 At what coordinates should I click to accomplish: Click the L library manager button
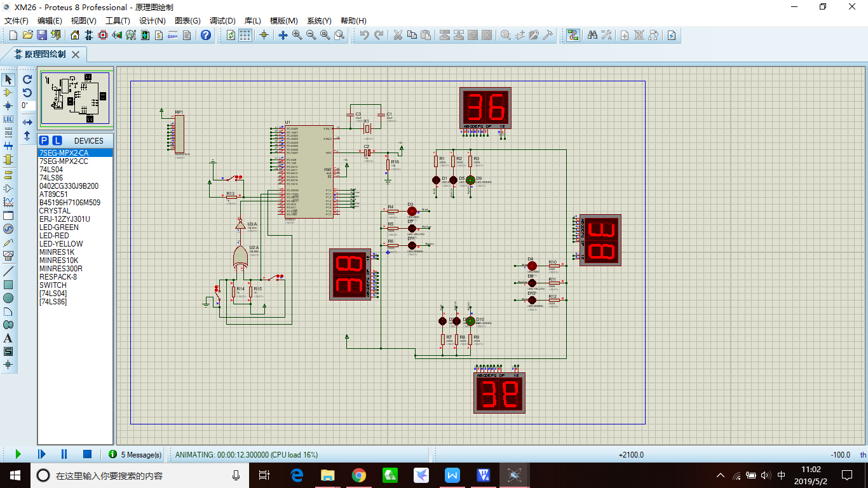click(57, 140)
